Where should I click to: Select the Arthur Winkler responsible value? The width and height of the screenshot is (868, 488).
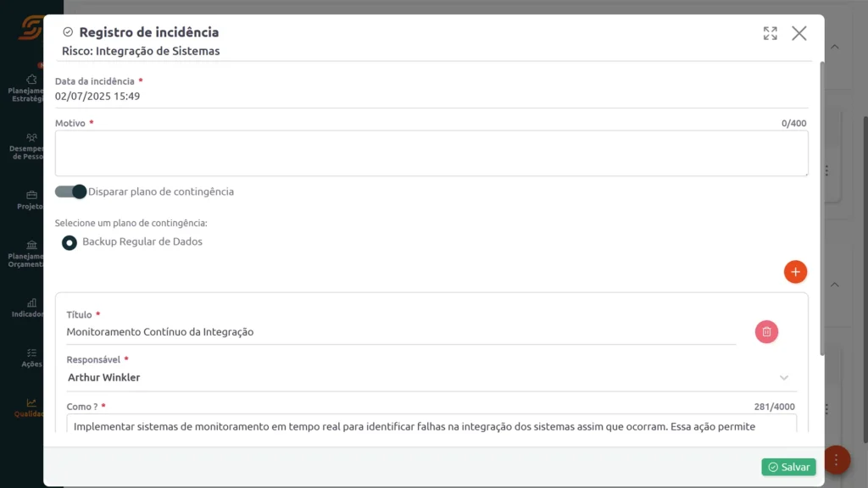point(104,377)
